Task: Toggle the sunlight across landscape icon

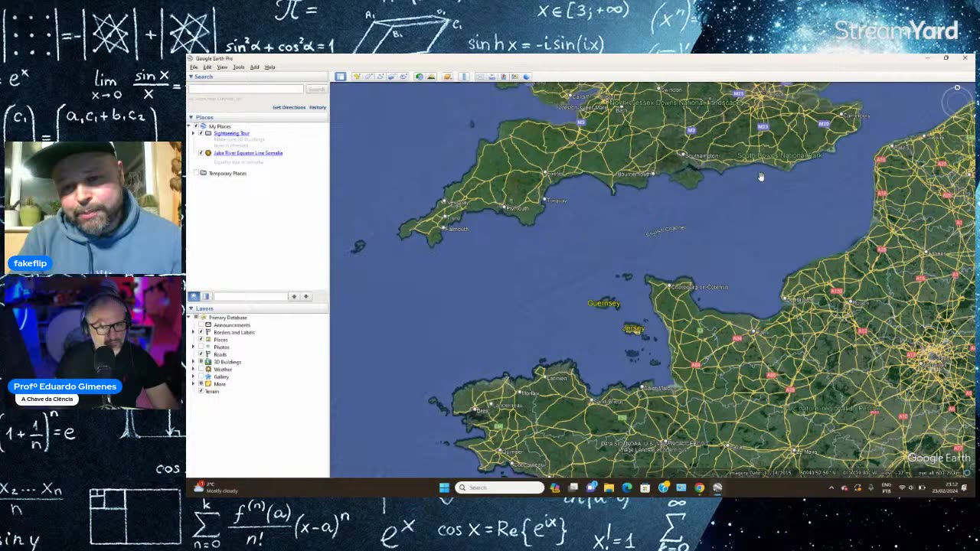Action: point(431,77)
